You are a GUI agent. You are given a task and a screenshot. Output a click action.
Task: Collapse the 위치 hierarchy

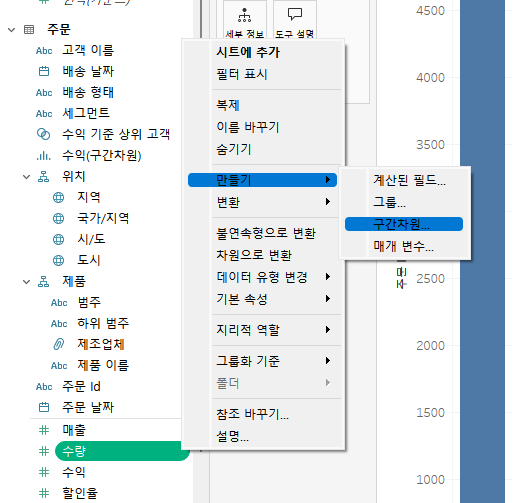26,177
